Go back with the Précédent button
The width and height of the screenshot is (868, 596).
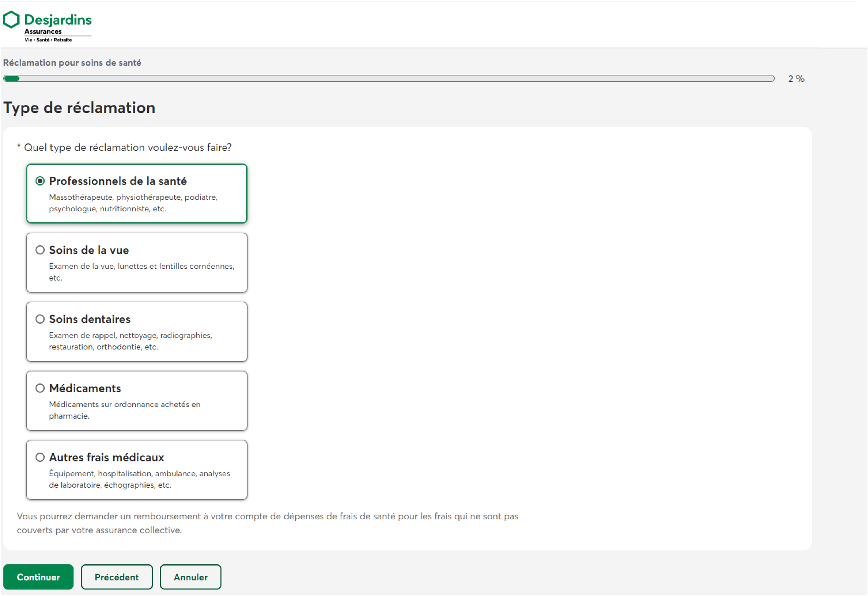(117, 577)
